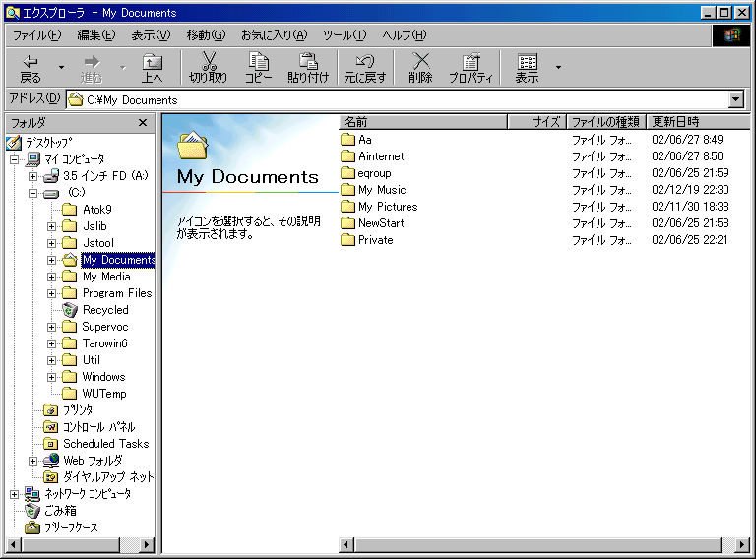Select the ごみ箱 recycle bin icon
The width and height of the screenshot is (756, 559).
click(x=32, y=511)
